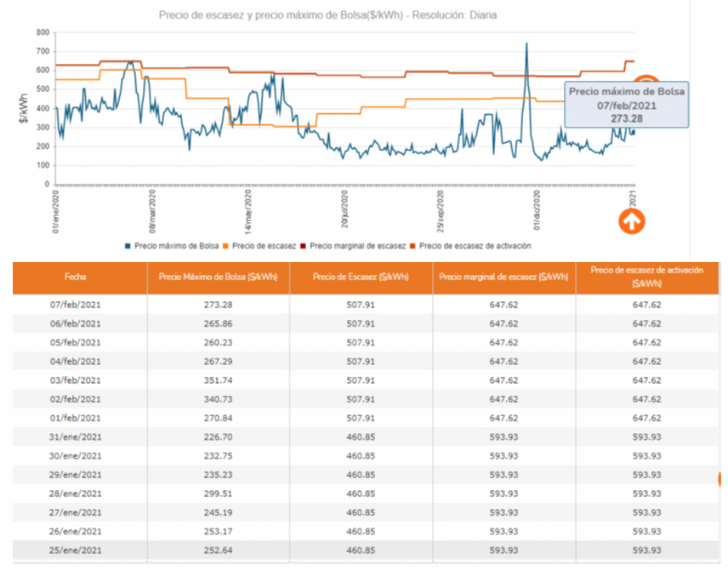Click the 351.74 value in 03/feb/2021 row
This screenshot has height=571, width=728.
[218, 380]
